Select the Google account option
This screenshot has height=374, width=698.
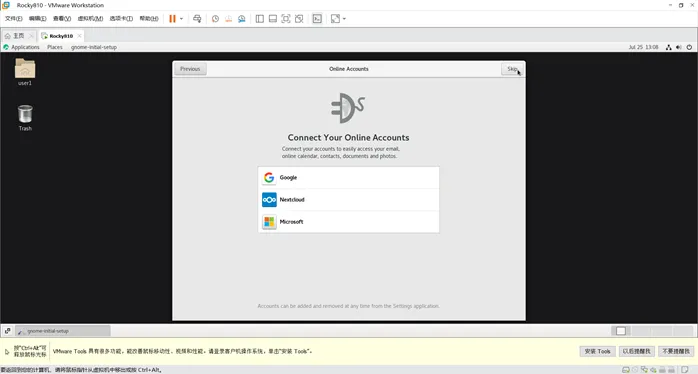point(349,178)
